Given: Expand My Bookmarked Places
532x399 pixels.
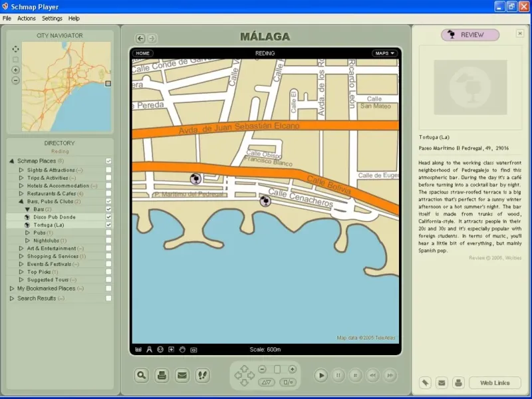Looking at the screenshot, I should [12, 289].
